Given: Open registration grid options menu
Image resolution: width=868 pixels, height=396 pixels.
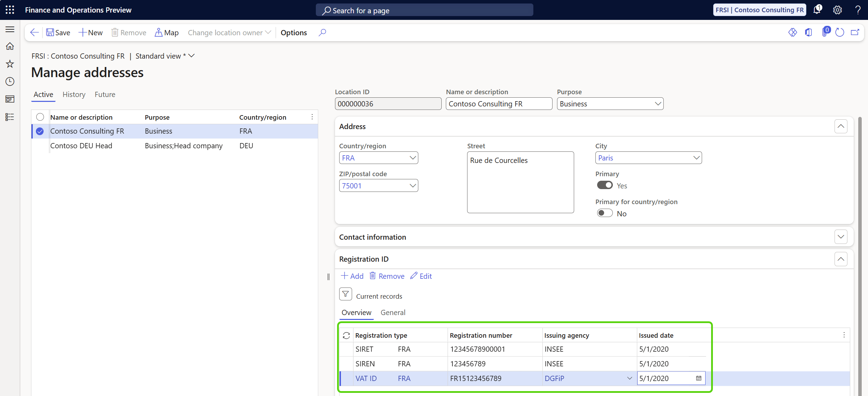Looking at the screenshot, I should pos(844,335).
